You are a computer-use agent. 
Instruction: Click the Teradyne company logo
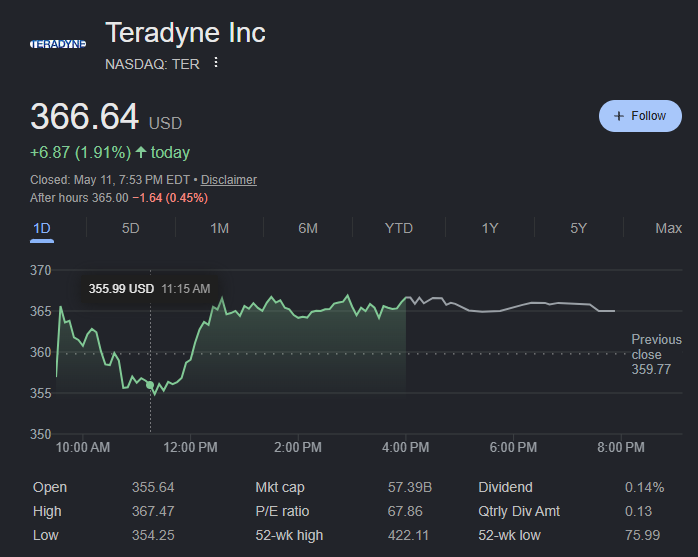[58, 44]
